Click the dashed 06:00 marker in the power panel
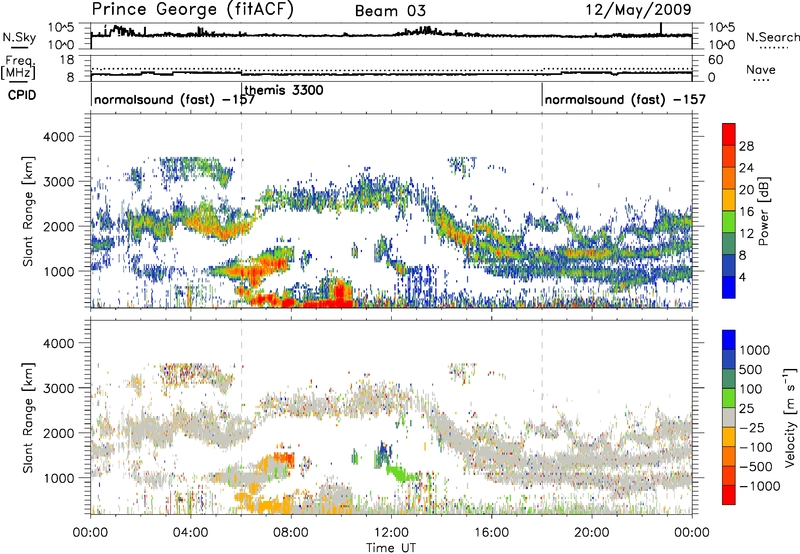Viewport: 800px width, 554px height. [241, 211]
